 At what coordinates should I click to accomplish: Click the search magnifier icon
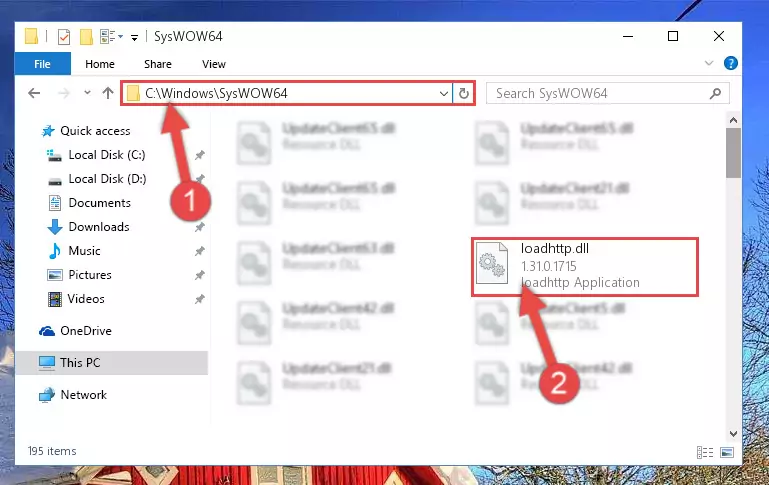716,93
